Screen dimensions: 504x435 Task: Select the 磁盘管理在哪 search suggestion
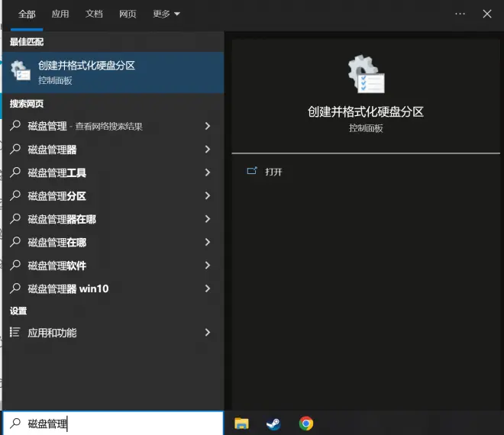pyautogui.click(x=113, y=242)
